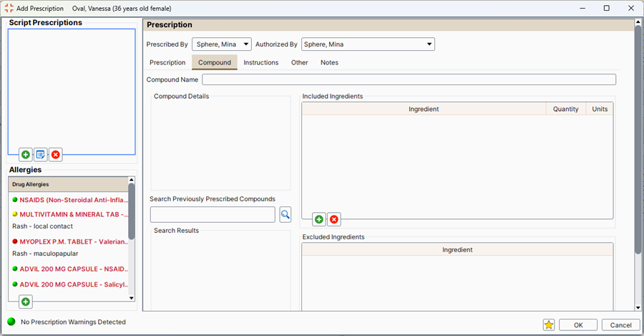Viewport: 644px width, 336px height.
Task: Click the search compounds magnifier icon
Action: (x=285, y=214)
